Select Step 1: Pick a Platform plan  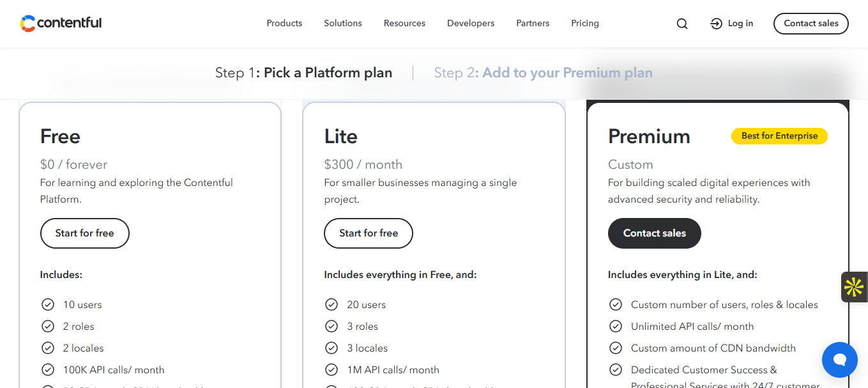point(303,73)
